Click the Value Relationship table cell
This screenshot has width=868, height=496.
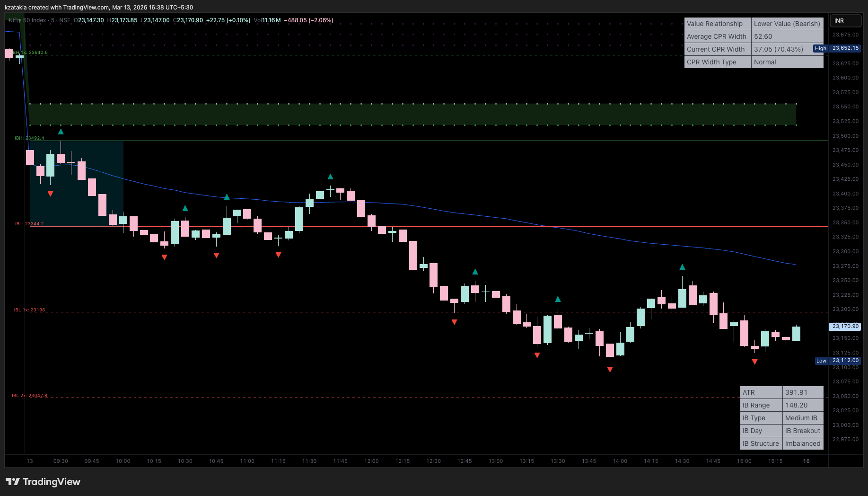pos(718,24)
